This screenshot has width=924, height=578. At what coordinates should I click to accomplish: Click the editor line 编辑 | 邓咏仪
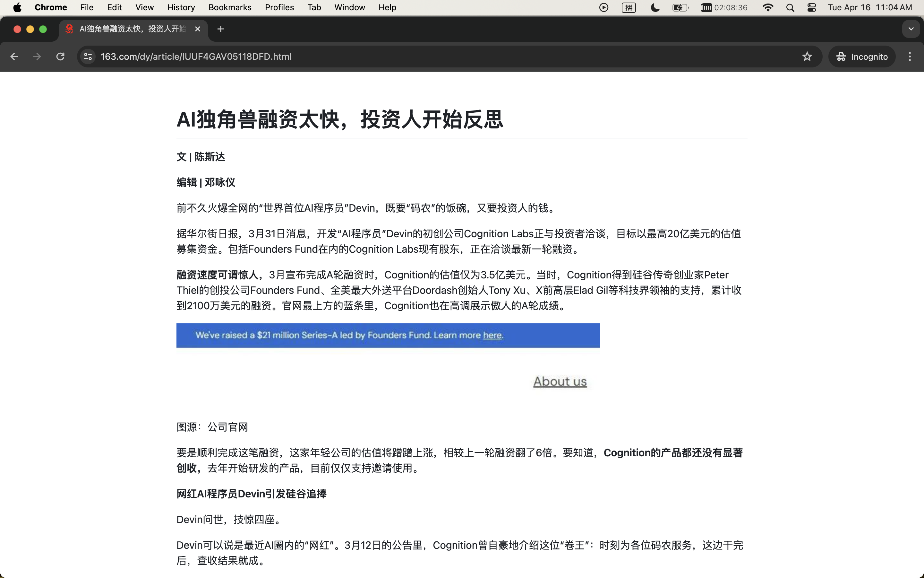pyautogui.click(x=206, y=182)
